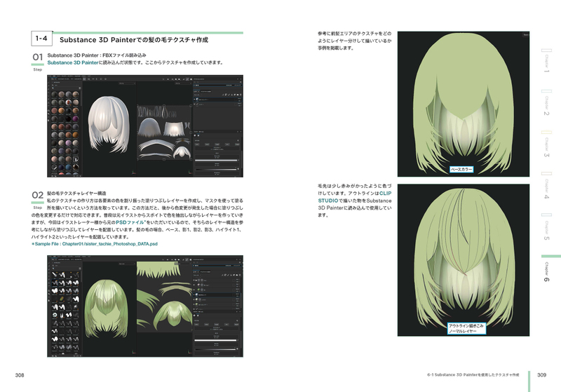Viewport: 561px width, 392px height.
Task: Click the hair image labeled 'ベースカラー'
Action: [x=464, y=104]
